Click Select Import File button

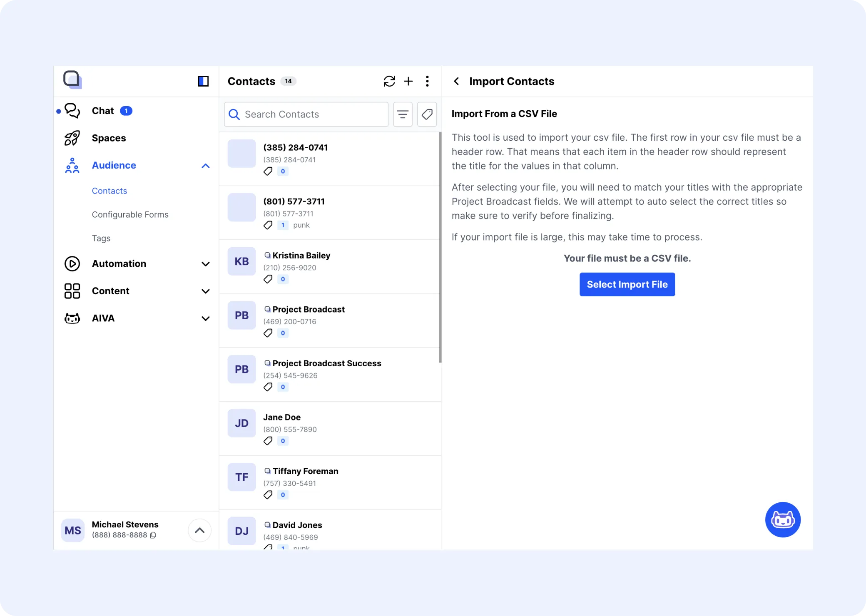point(627,284)
